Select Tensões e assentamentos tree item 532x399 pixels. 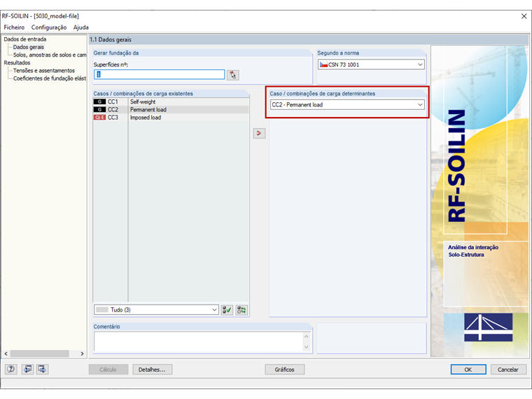coord(44,71)
